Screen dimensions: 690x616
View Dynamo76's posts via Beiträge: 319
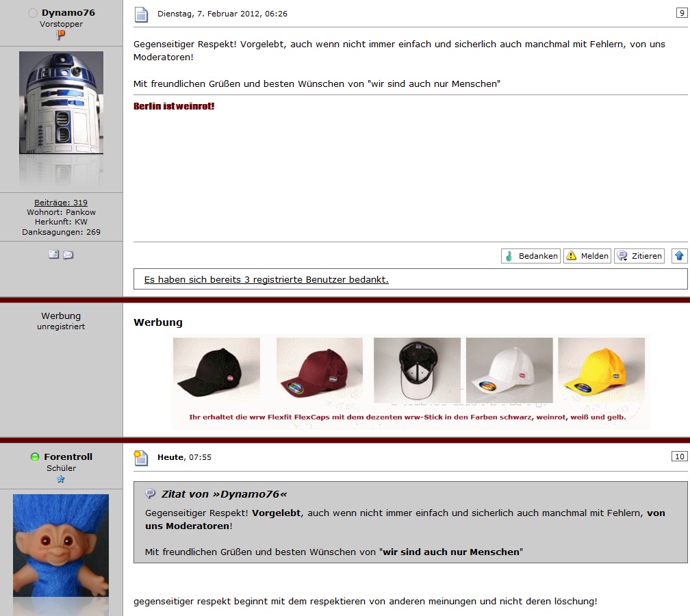coord(61,203)
